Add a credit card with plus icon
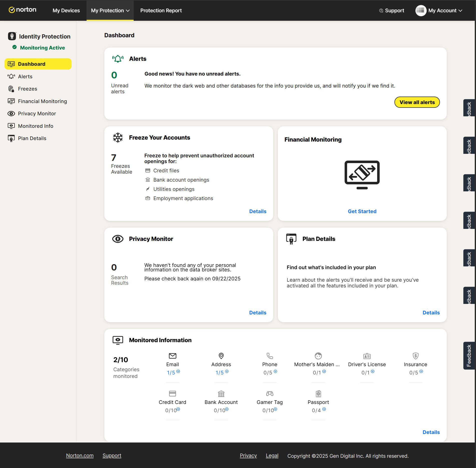The height and width of the screenshot is (468, 476). (x=178, y=409)
